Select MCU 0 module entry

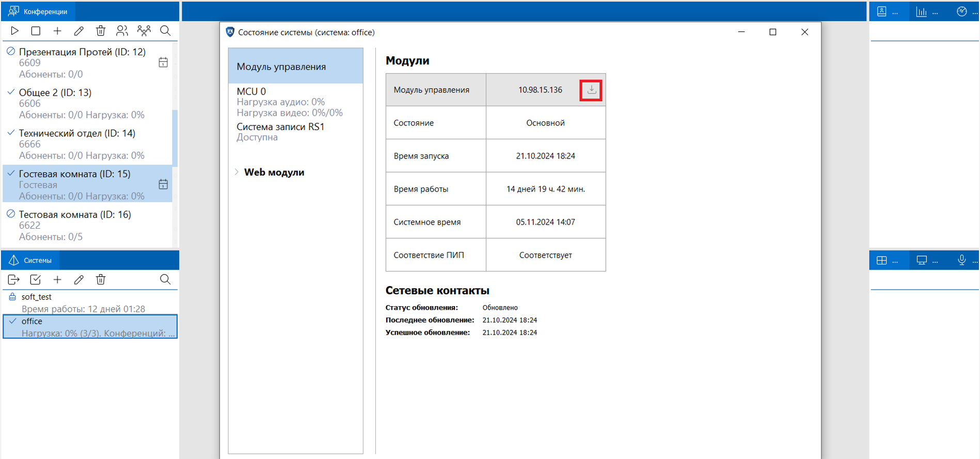tap(296, 102)
